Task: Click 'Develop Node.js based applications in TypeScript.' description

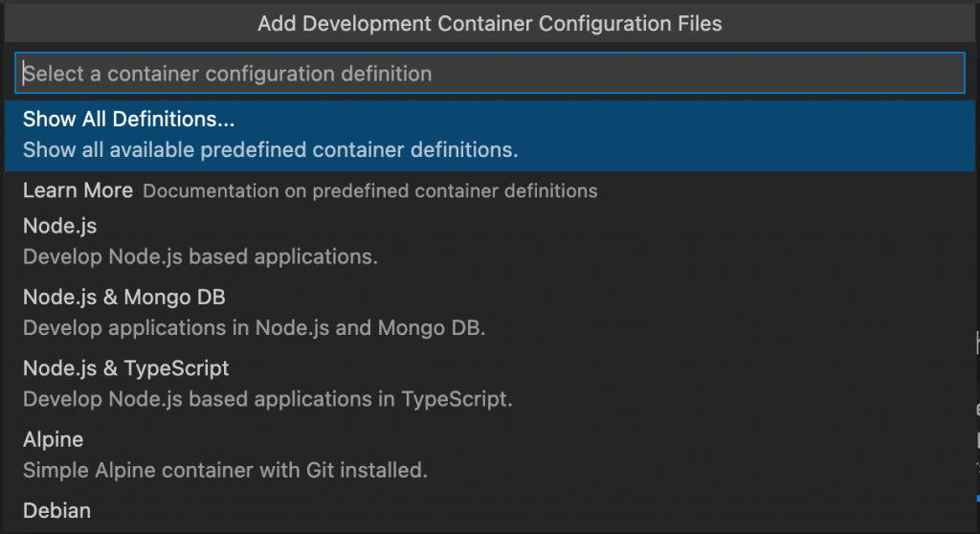Action: point(268,399)
